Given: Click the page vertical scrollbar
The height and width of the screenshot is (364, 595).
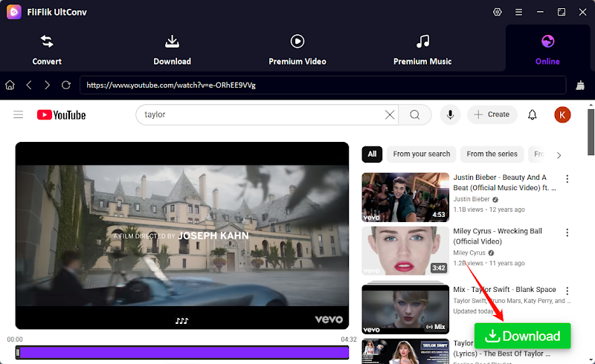Looking at the screenshot, I should (x=591, y=131).
